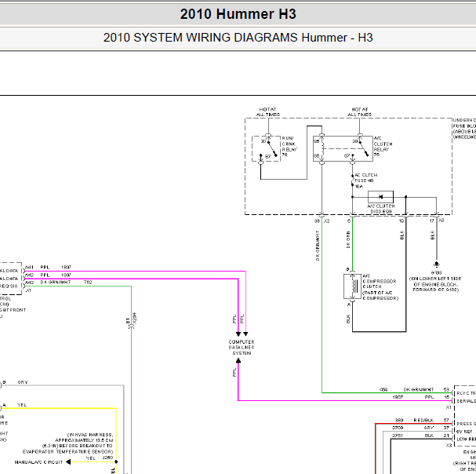Click the 'MANUAL A/C CIRCUIT' label

point(38,462)
